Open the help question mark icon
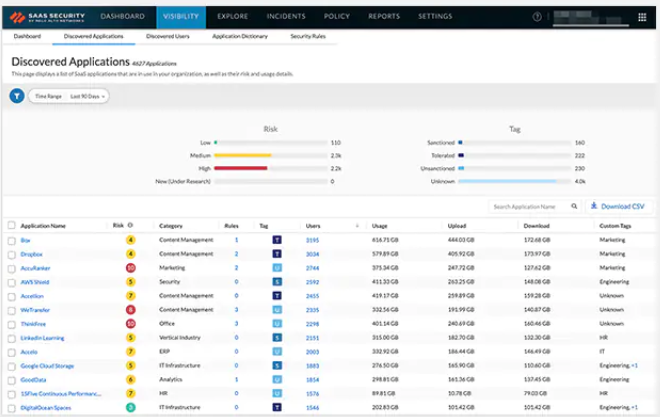This screenshot has height=417, width=660. (537, 17)
